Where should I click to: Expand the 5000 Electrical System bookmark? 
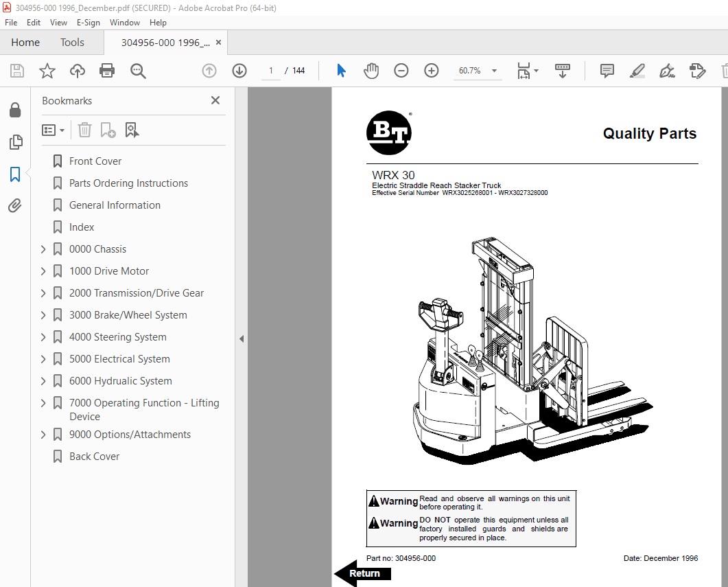[43, 359]
